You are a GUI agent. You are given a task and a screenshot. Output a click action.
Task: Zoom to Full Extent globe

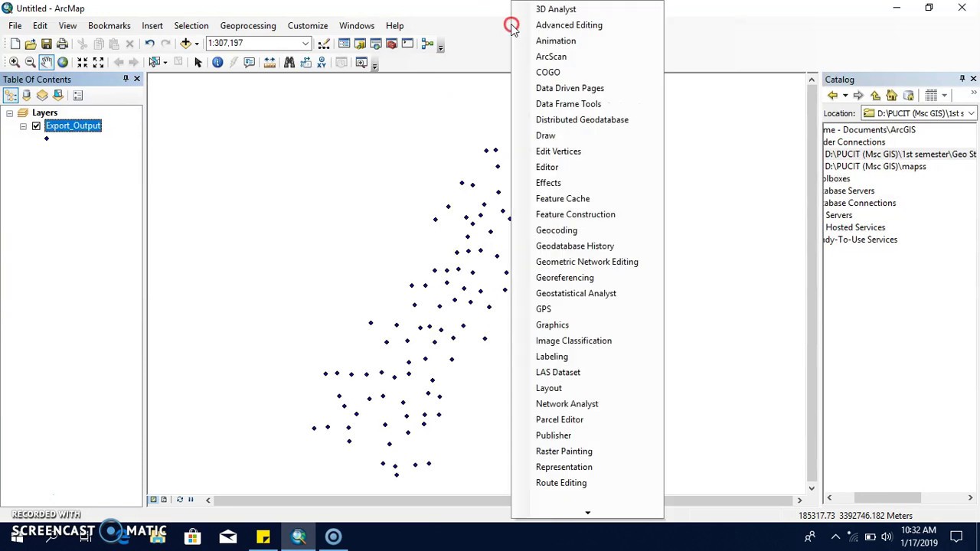coord(63,62)
